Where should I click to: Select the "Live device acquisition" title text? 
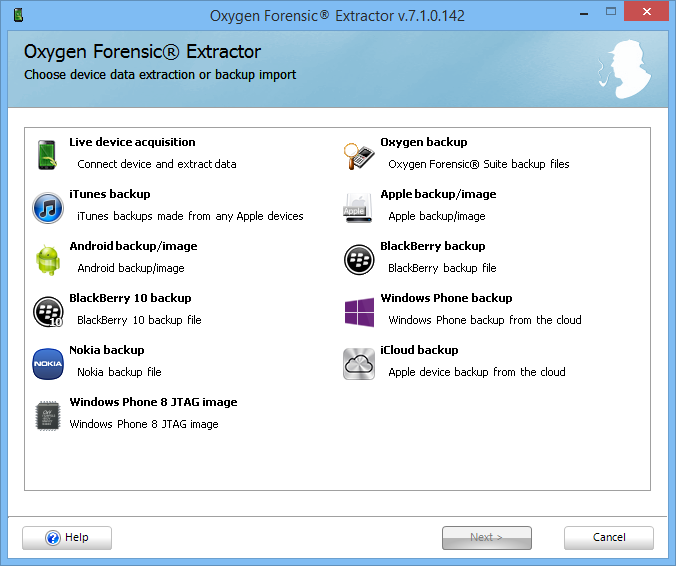(x=132, y=142)
